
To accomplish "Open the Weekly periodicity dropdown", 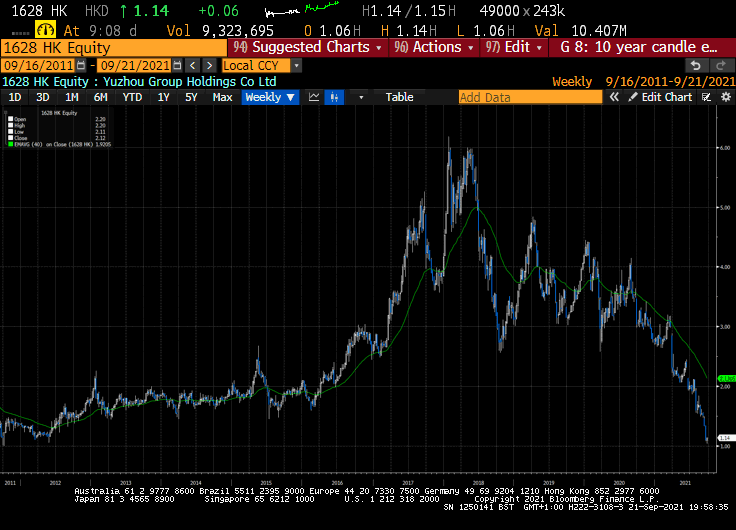I will tap(270, 97).
